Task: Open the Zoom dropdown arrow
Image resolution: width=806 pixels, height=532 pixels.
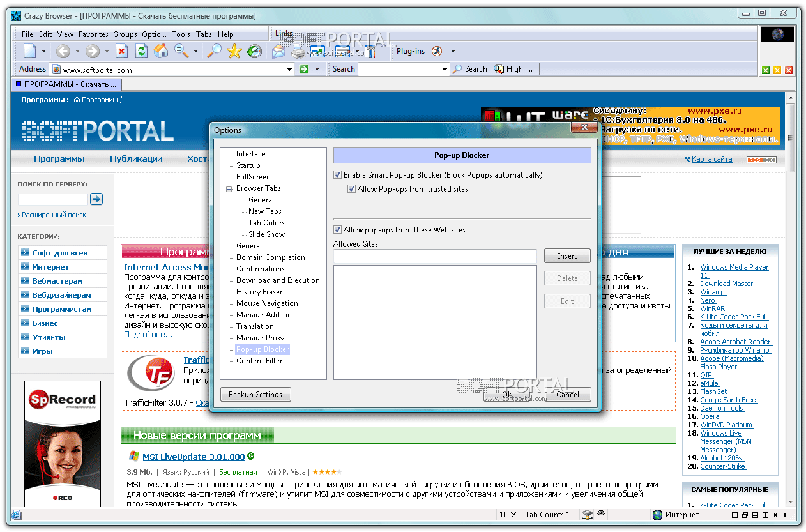Action: (195, 51)
